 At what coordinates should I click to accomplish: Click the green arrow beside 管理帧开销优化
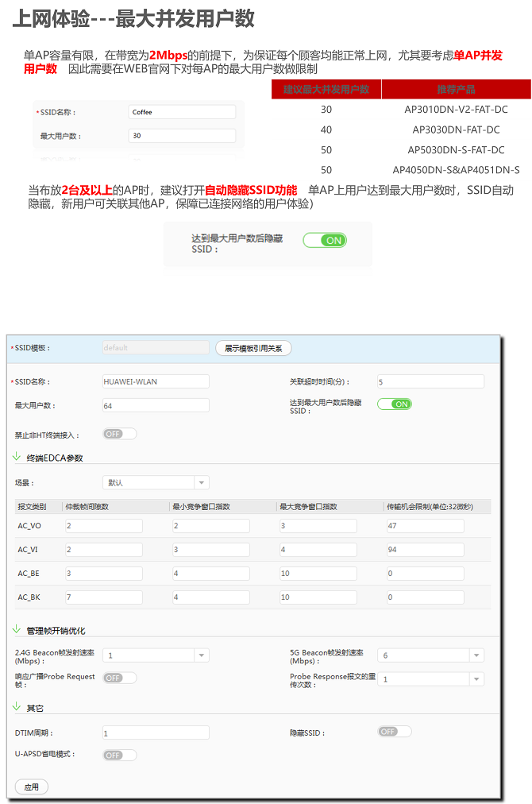pos(17,628)
